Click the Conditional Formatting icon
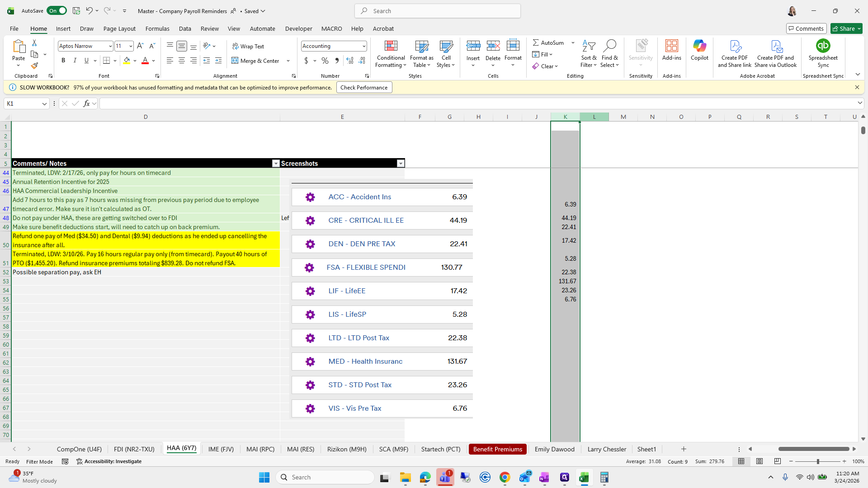Image resolution: width=868 pixels, height=488 pixels. click(391, 46)
